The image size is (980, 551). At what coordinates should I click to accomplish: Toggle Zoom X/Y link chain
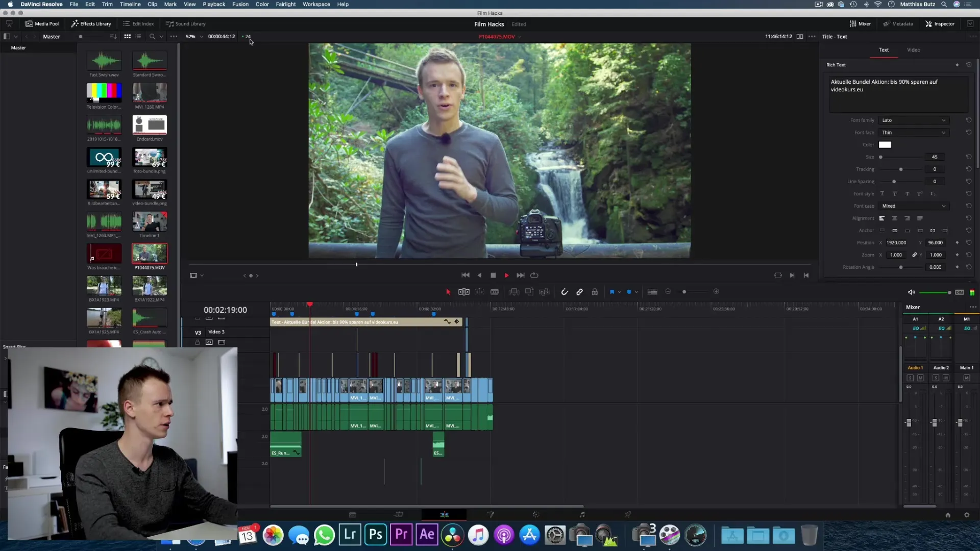[914, 255]
